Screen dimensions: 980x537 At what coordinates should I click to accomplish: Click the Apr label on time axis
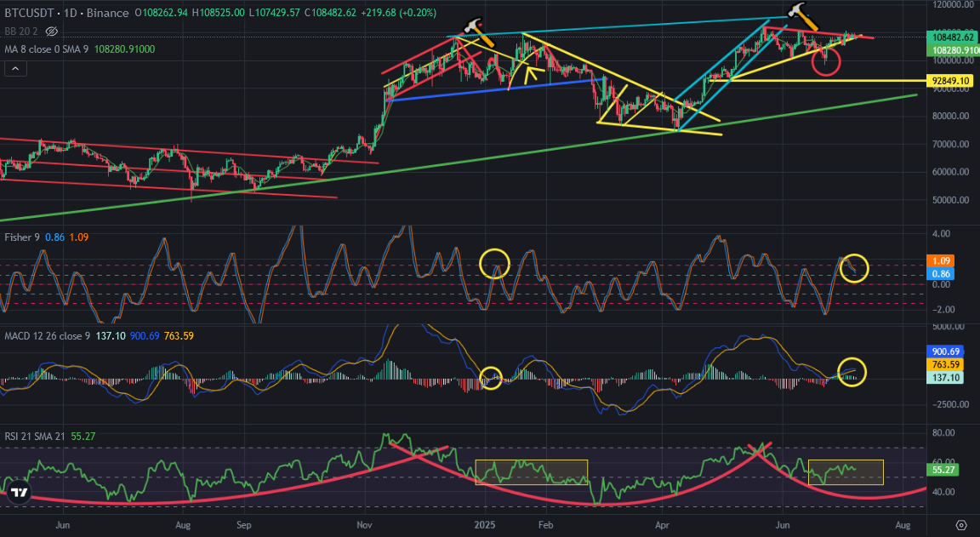(662, 525)
